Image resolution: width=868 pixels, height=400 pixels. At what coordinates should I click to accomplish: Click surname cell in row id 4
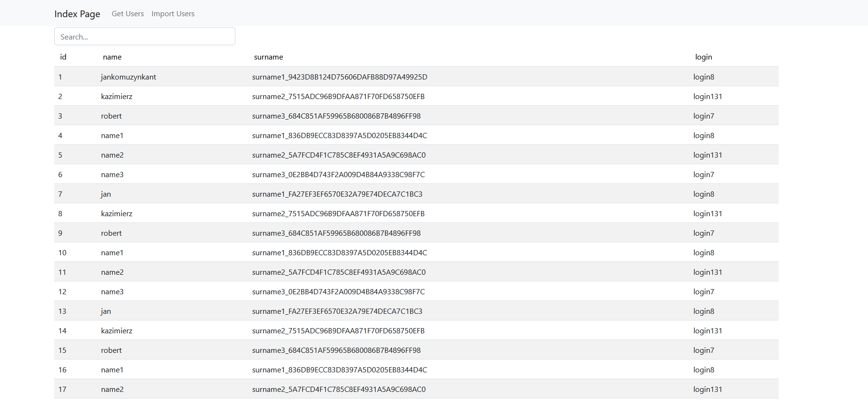point(340,136)
